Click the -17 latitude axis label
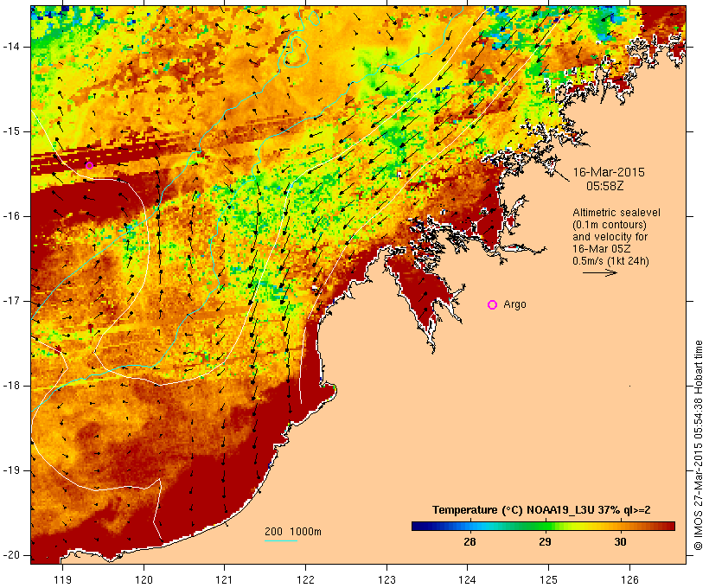The width and height of the screenshot is (709, 588). coord(10,301)
